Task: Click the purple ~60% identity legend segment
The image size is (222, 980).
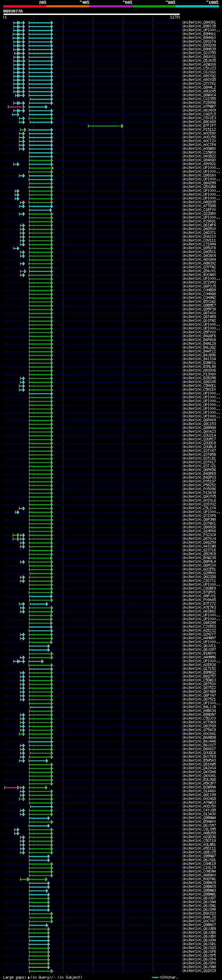Action: (x=111, y=7)
